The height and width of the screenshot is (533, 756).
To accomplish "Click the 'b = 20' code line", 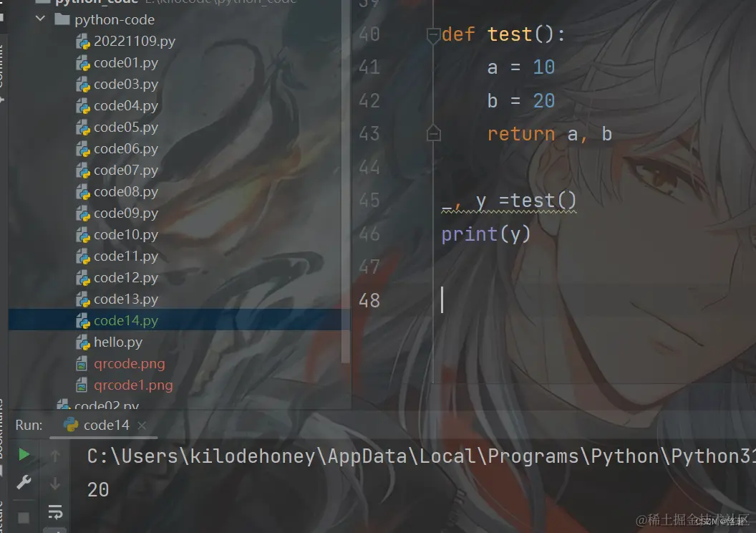I will click(x=520, y=101).
